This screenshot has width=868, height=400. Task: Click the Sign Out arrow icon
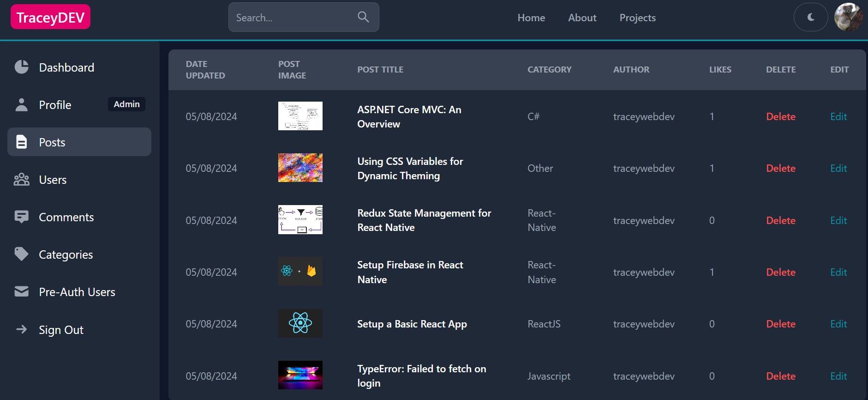21,329
